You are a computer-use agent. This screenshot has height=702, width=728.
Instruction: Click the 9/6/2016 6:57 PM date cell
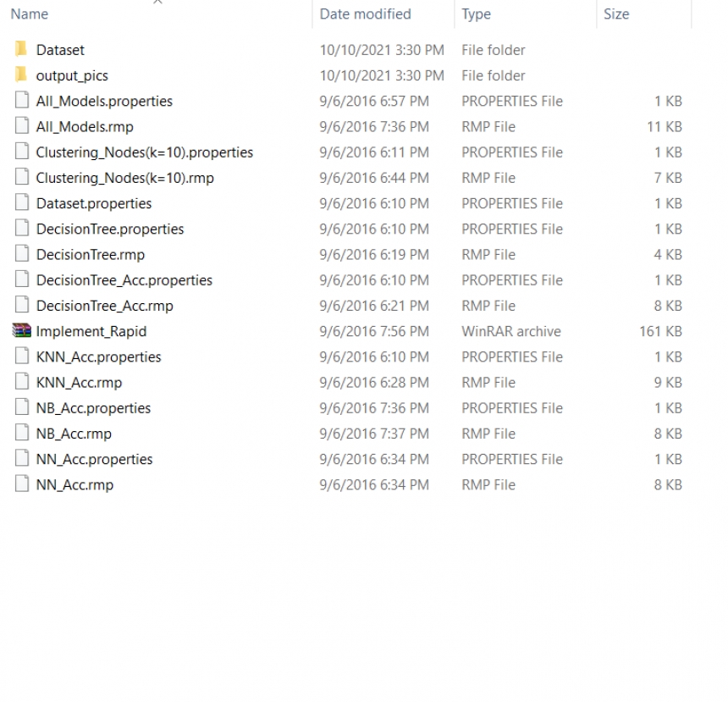click(x=374, y=102)
